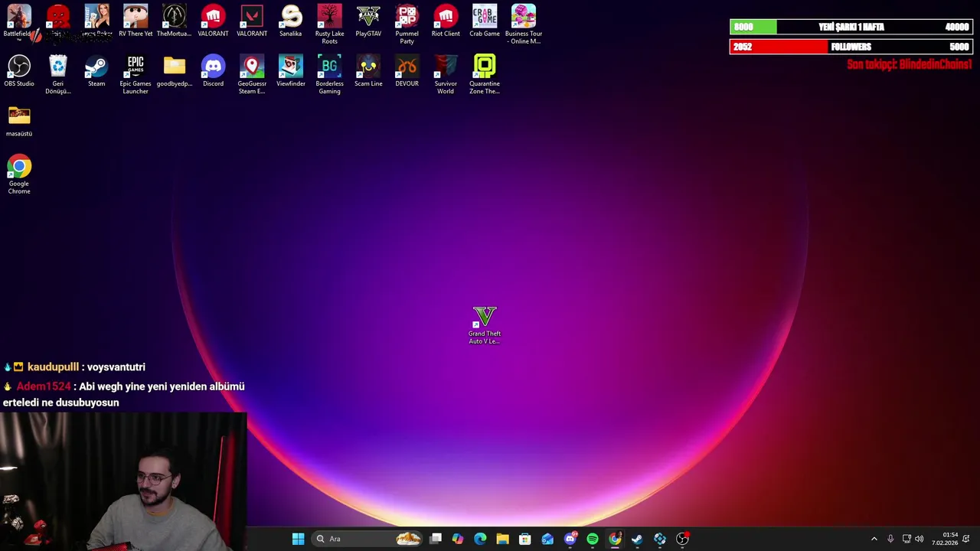Launch Steam from the desktop

pyautogui.click(x=96, y=71)
